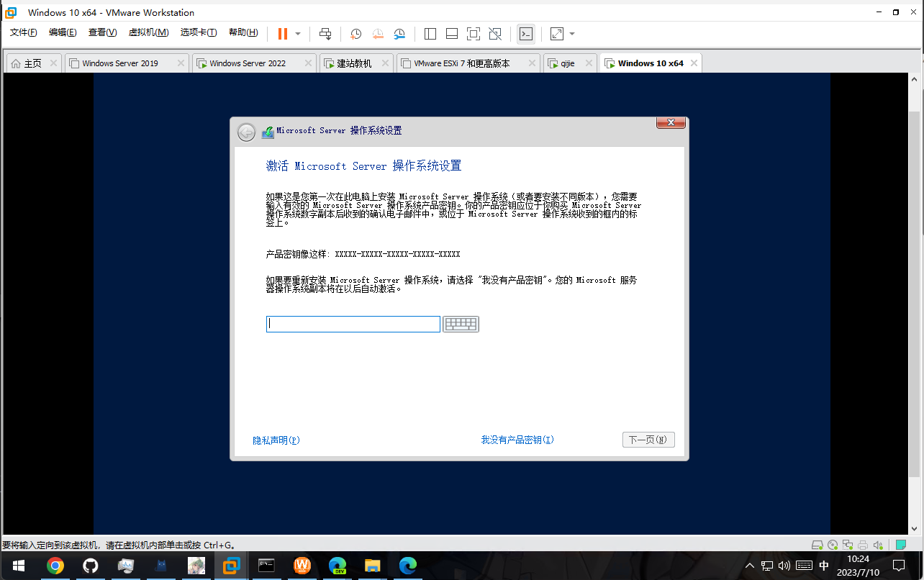Click the network adapter status icon
This screenshot has height=580, width=924.
848,545
